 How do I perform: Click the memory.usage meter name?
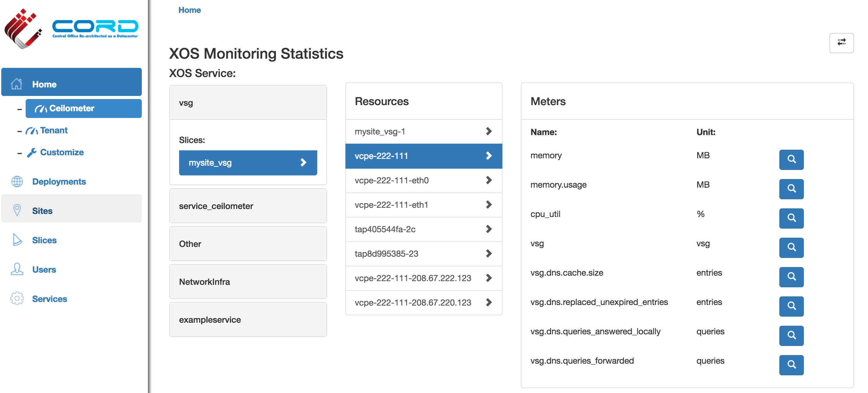[x=558, y=185]
